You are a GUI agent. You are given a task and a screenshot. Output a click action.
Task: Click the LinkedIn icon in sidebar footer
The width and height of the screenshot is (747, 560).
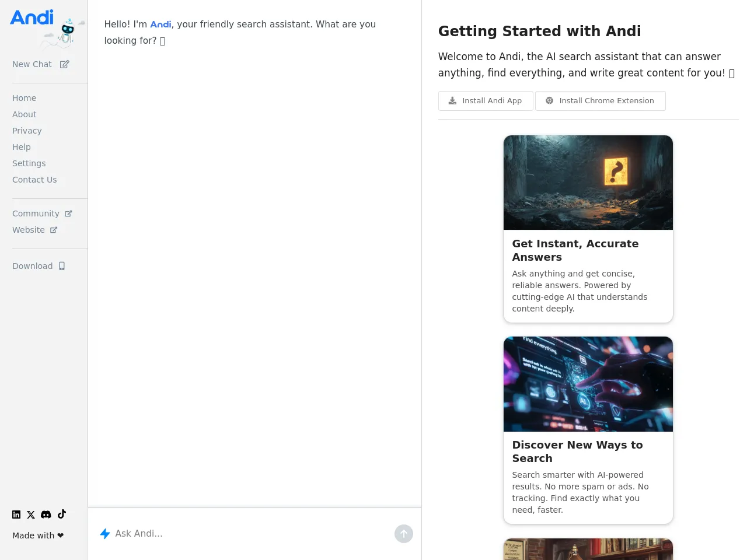coord(16,514)
